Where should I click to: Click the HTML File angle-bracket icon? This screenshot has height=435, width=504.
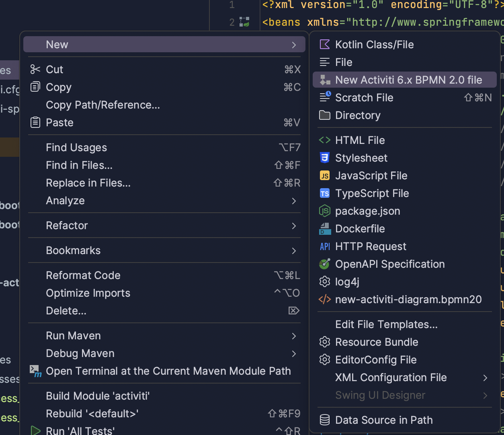pos(325,140)
